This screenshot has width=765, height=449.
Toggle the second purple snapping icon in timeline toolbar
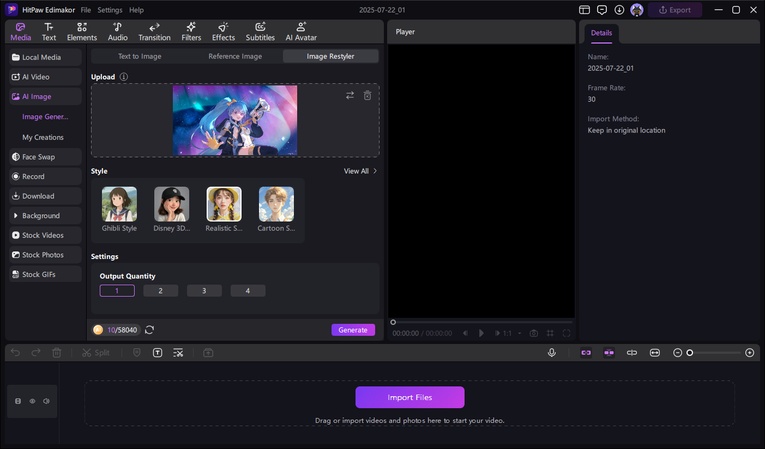click(x=609, y=353)
